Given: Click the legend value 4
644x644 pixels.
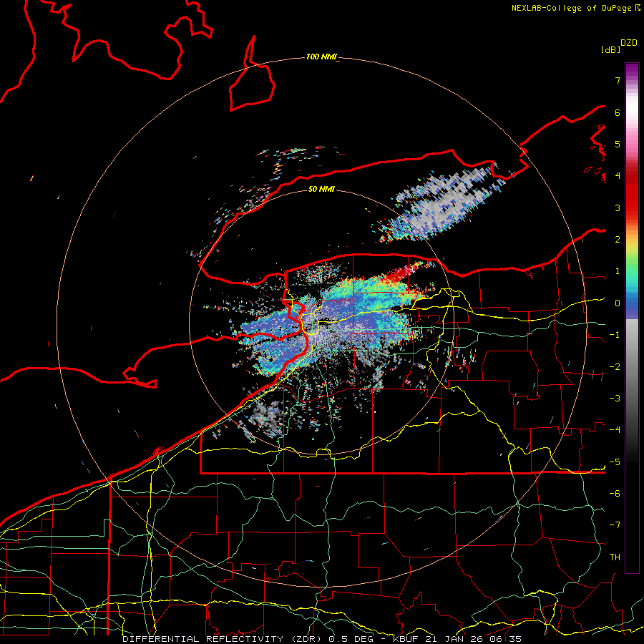Looking at the screenshot, I should [x=618, y=176].
